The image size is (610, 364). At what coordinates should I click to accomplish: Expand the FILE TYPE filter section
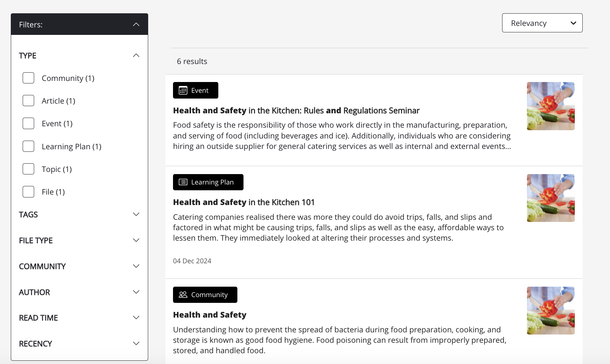(x=136, y=240)
